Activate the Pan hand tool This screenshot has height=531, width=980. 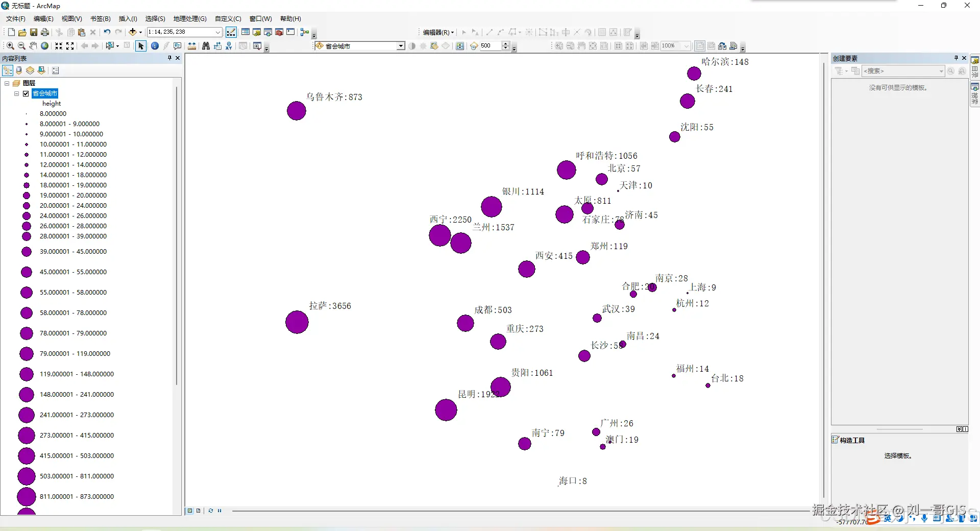pos(33,46)
